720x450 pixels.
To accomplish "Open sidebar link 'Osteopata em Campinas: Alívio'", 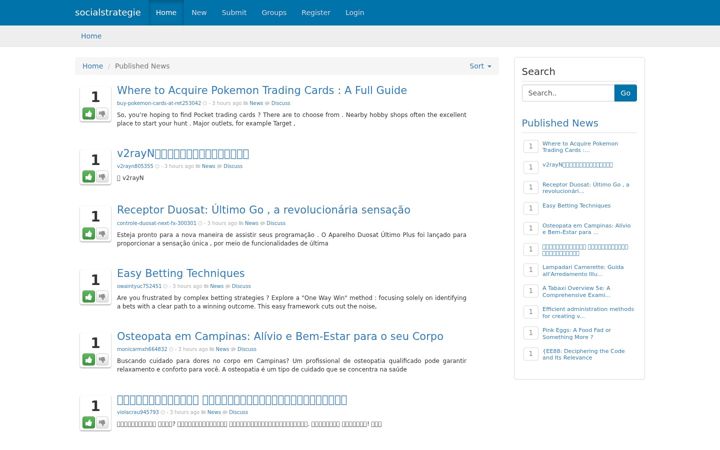I will click(586, 229).
